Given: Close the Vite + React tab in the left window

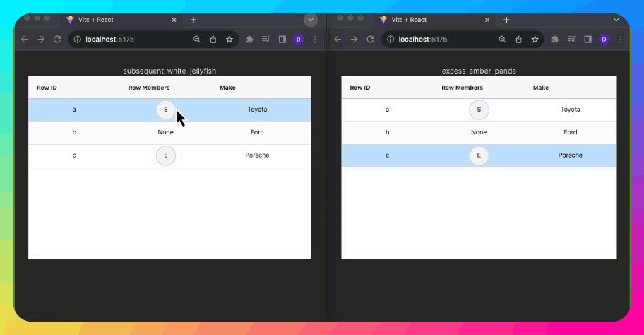Looking at the screenshot, I should [x=174, y=20].
